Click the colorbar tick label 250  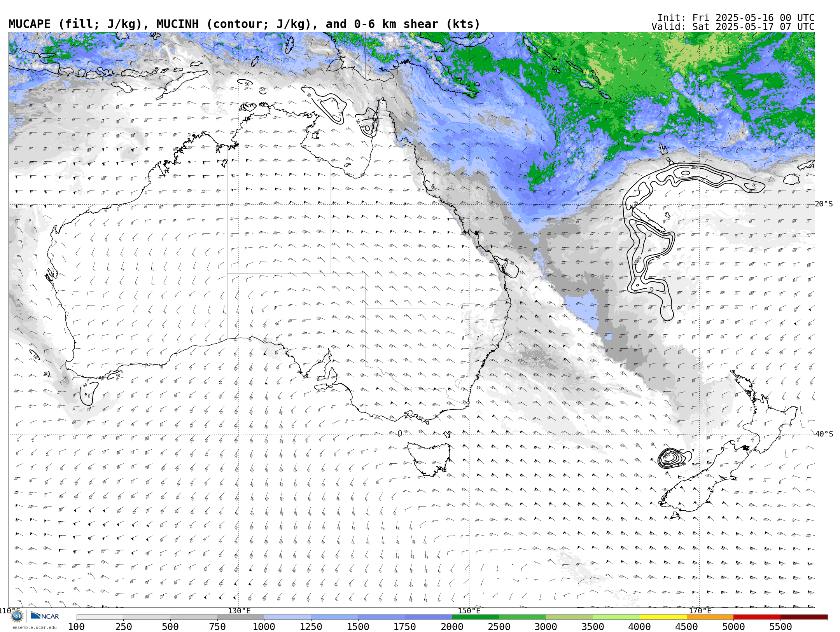(123, 627)
